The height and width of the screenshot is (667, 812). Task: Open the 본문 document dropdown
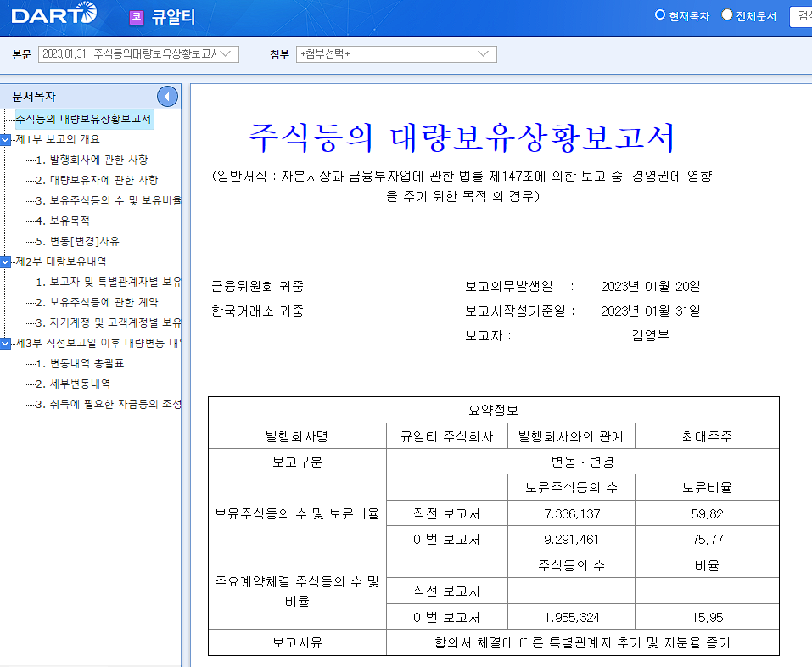pyautogui.click(x=139, y=54)
